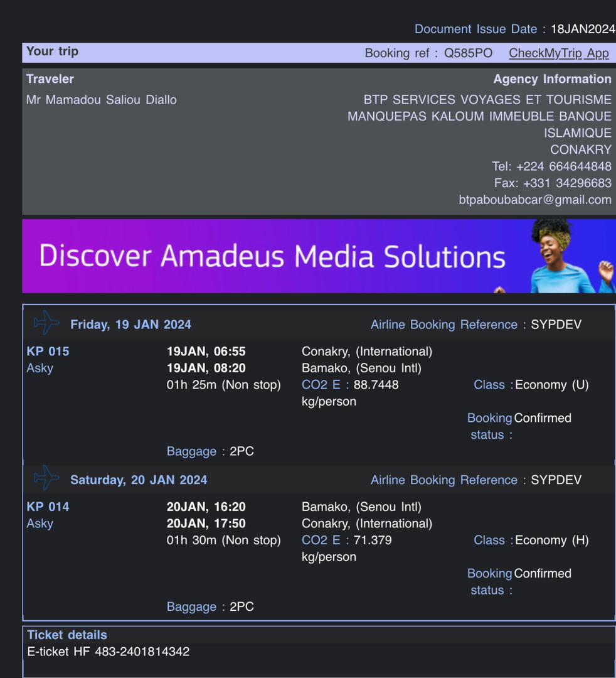
Task: Click Airline Booking Reference SYPDEV for the 20 JAN flight
Action: tap(556, 480)
